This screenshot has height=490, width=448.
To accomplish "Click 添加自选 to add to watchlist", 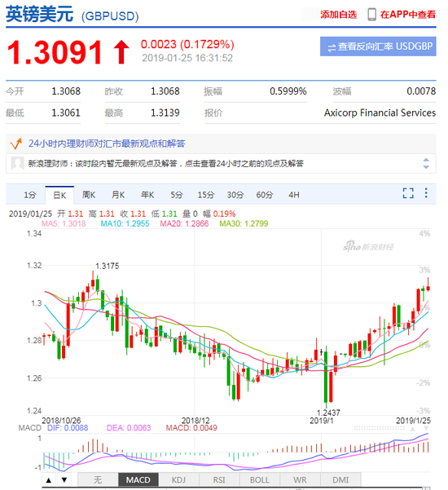I will tap(338, 15).
